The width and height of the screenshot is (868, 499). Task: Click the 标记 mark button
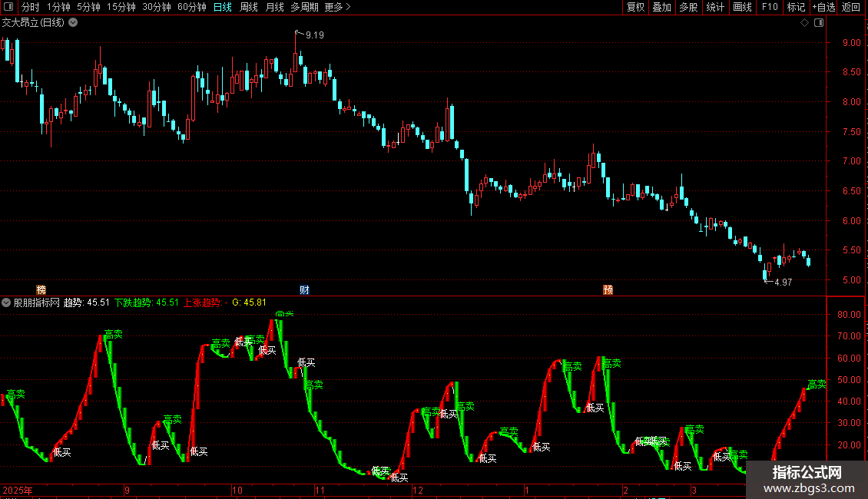[x=796, y=7]
